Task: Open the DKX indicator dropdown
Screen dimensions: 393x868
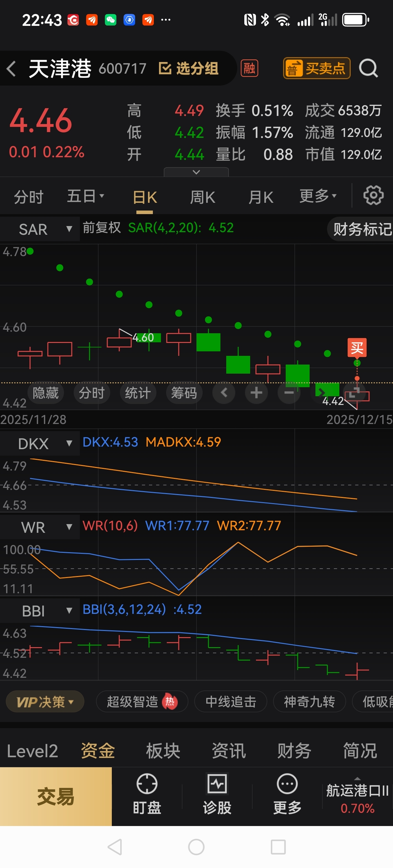Action: (40, 443)
